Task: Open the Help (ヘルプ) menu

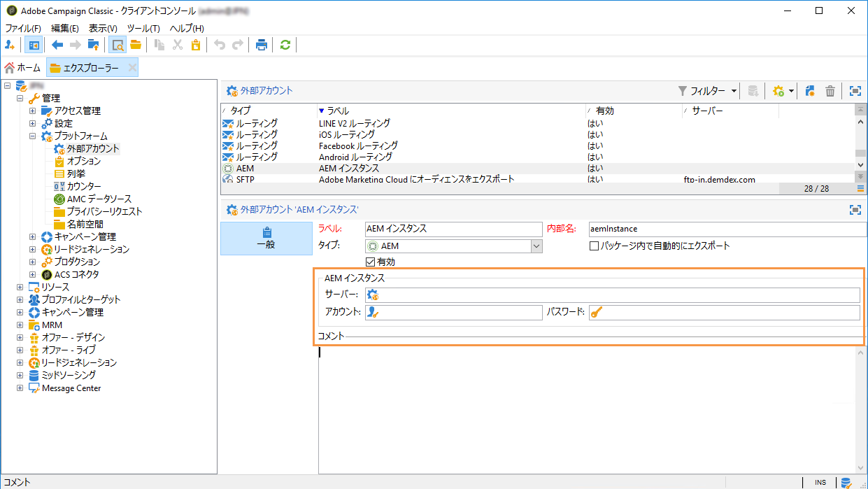Action: pyautogui.click(x=187, y=29)
